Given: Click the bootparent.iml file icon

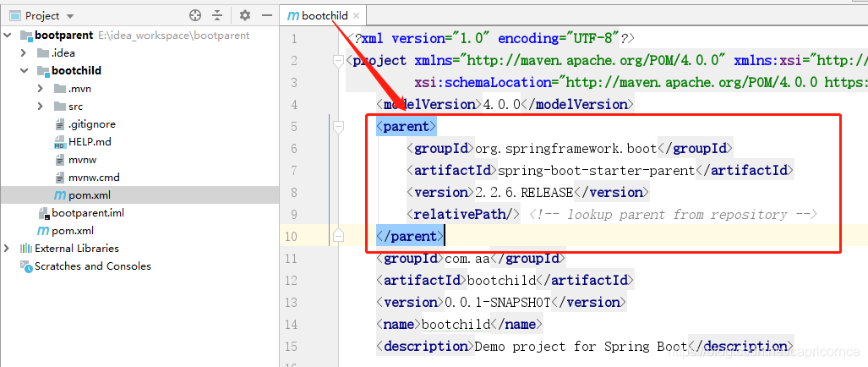Looking at the screenshot, I should (x=43, y=213).
